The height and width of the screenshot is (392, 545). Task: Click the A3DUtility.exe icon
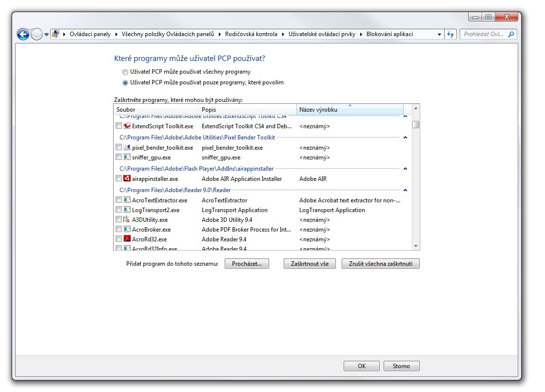tap(127, 219)
